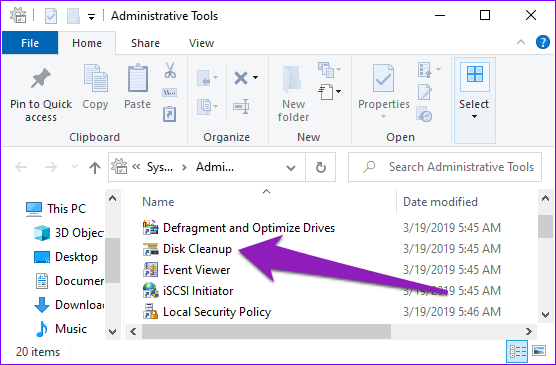Click the New folder icon
The width and height of the screenshot is (556, 365).
(x=293, y=79)
